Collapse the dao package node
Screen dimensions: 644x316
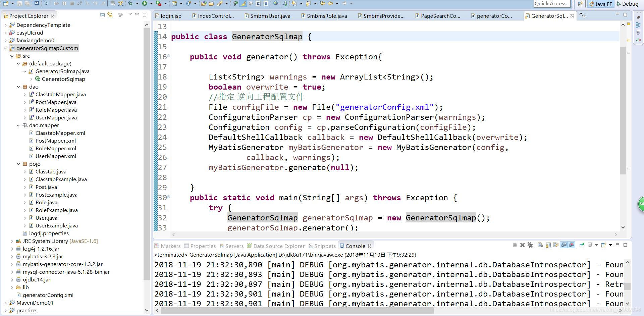(18, 87)
